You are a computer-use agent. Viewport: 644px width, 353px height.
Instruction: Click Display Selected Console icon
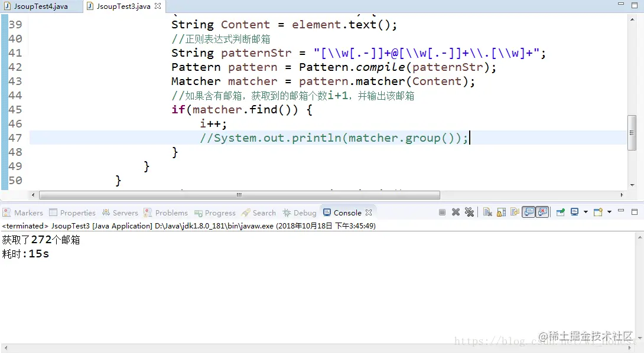[x=575, y=212]
